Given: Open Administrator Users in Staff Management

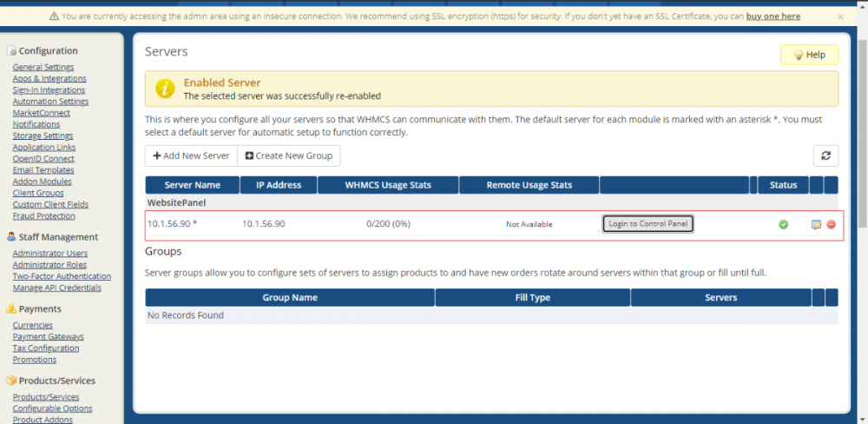Looking at the screenshot, I should click(49, 253).
